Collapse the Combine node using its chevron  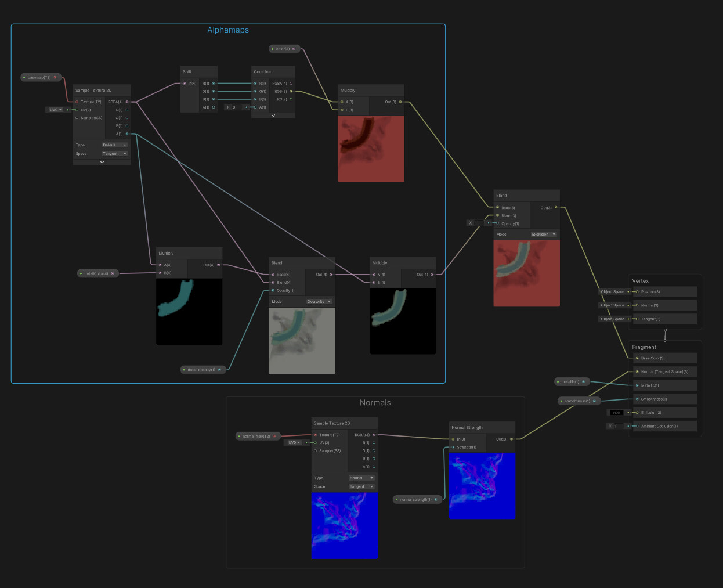(273, 115)
